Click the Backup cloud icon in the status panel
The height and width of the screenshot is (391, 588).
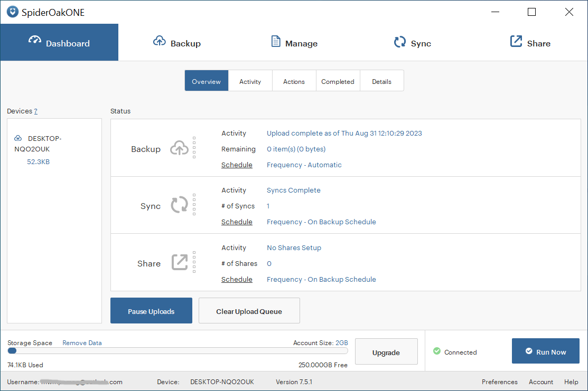180,148
